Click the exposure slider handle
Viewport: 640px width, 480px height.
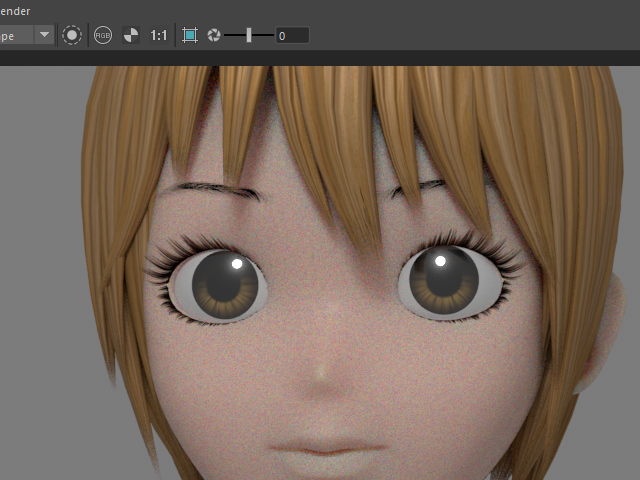pos(249,35)
